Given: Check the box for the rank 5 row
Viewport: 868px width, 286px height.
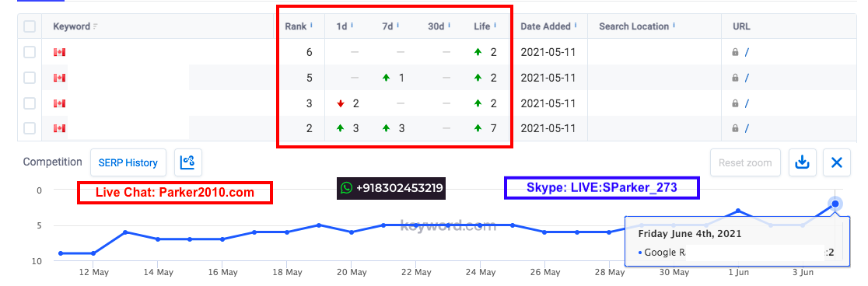Looking at the screenshot, I should [30, 78].
